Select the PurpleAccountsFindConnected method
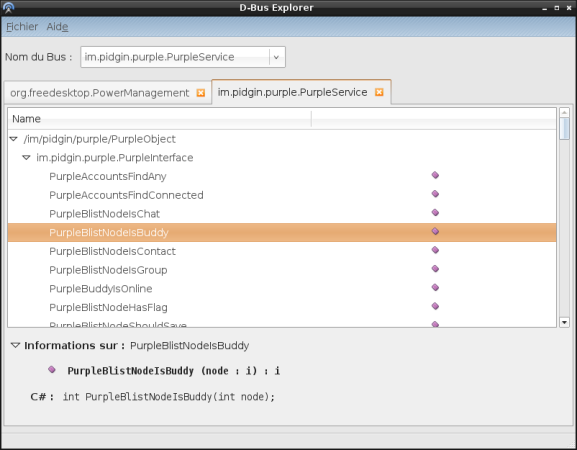 (x=126, y=195)
